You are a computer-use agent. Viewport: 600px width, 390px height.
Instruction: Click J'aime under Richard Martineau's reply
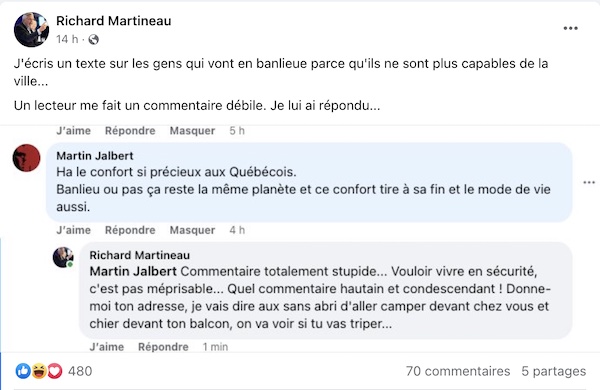(x=107, y=347)
